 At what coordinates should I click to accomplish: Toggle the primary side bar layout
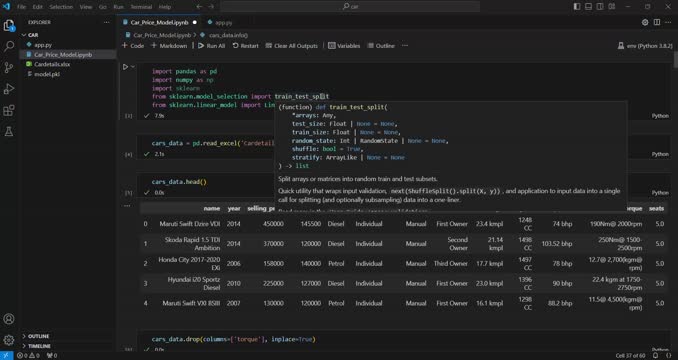coord(577,6)
